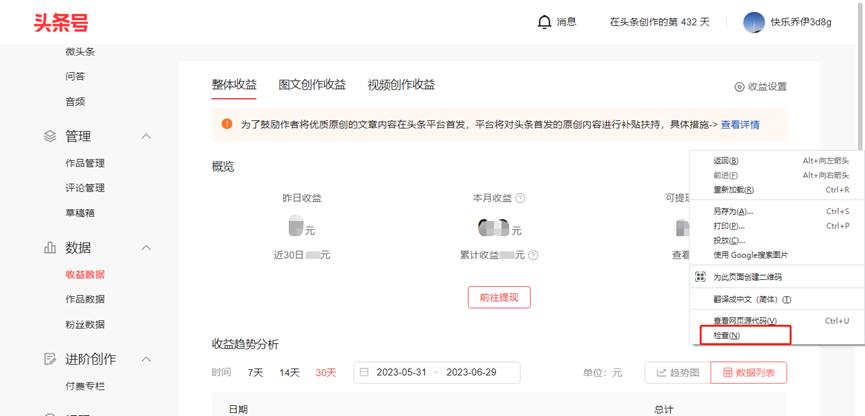
Task: Open 草稿箱 in the sidebar
Action: (x=80, y=213)
